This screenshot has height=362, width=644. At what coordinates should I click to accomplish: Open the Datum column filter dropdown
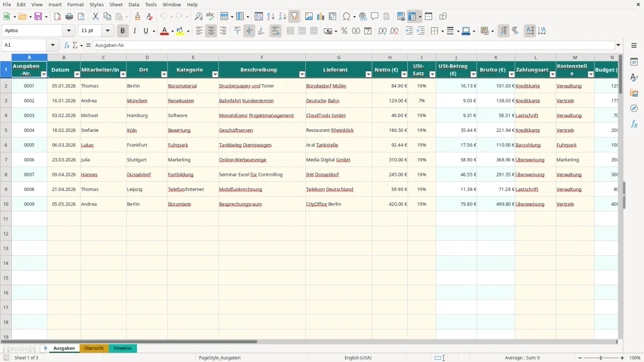[x=77, y=75]
